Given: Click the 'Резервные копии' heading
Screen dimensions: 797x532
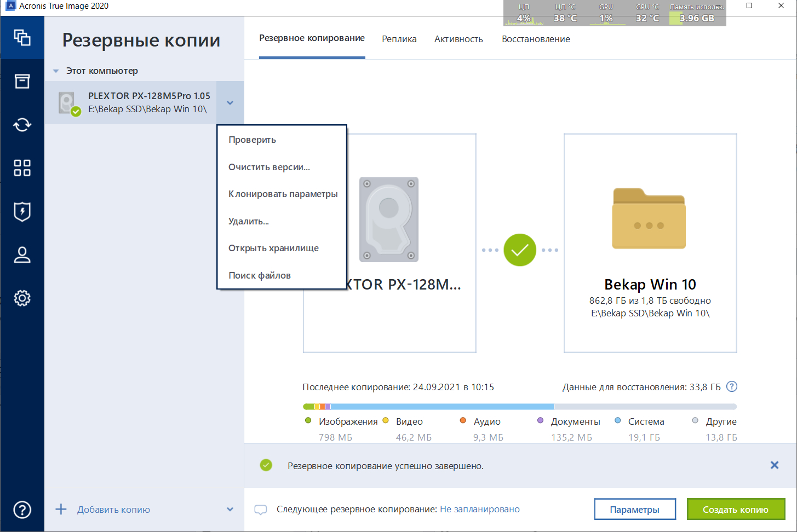Looking at the screenshot, I should click(x=141, y=41).
